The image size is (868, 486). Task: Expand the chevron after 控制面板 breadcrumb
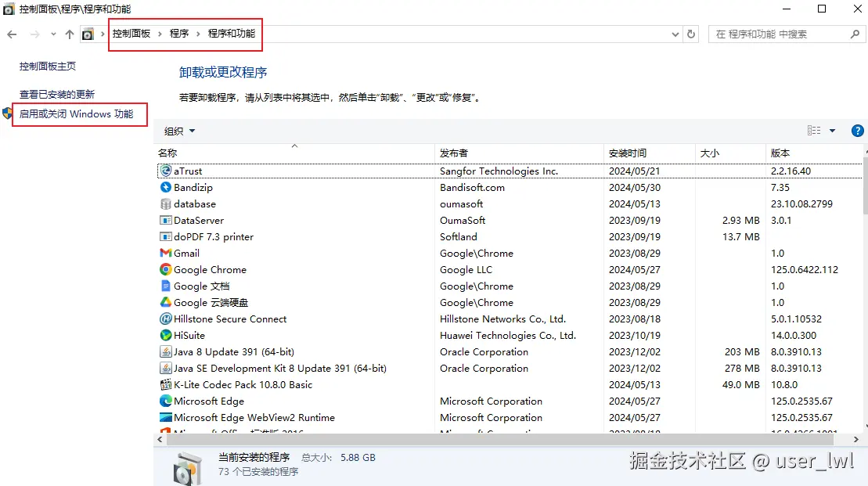pos(160,34)
